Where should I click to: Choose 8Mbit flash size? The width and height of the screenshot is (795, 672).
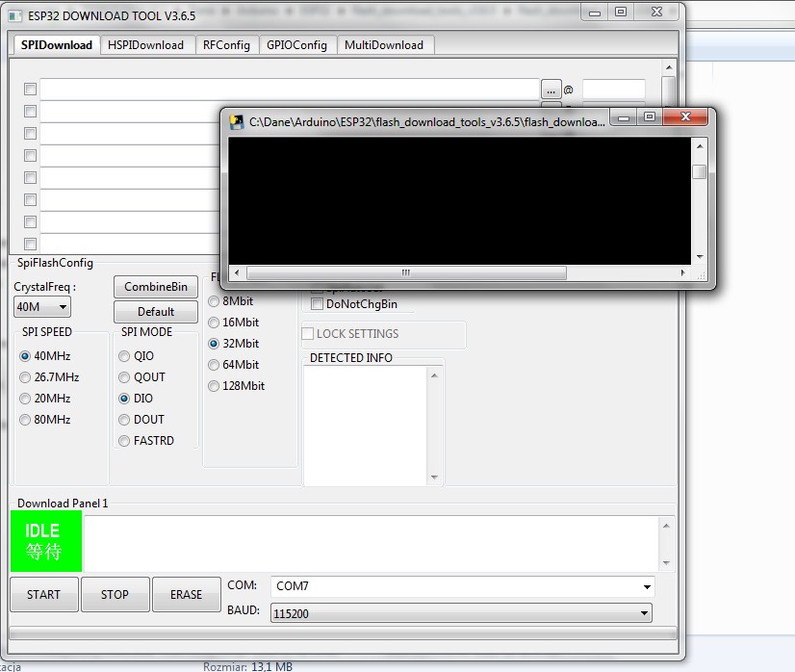(x=231, y=301)
